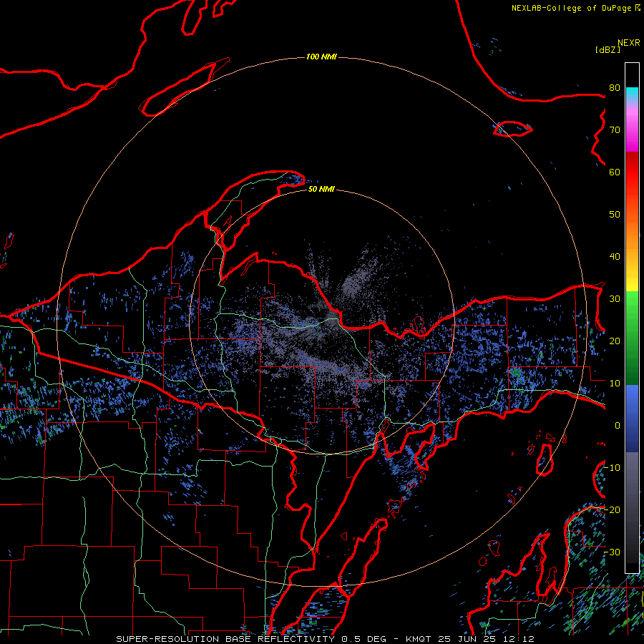Viewport: 644px width, 644px height.
Task: Click the "KMQT" radar site identifier
Action: tap(418, 639)
